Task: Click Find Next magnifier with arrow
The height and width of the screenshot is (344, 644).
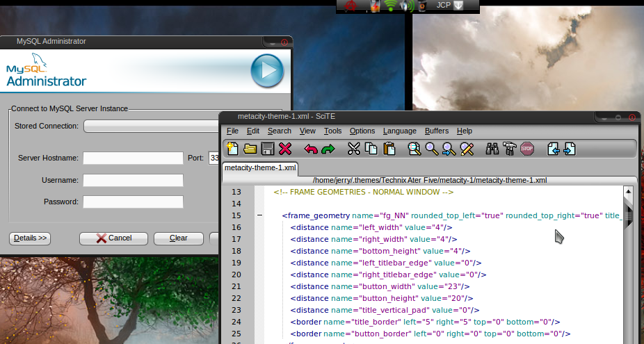Action: (x=449, y=149)
